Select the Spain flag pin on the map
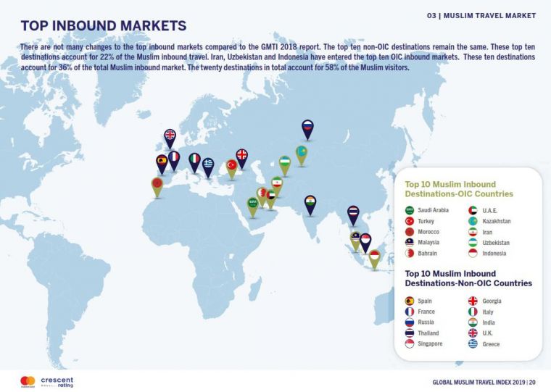The image size is (551, 392). click(162, 163)
